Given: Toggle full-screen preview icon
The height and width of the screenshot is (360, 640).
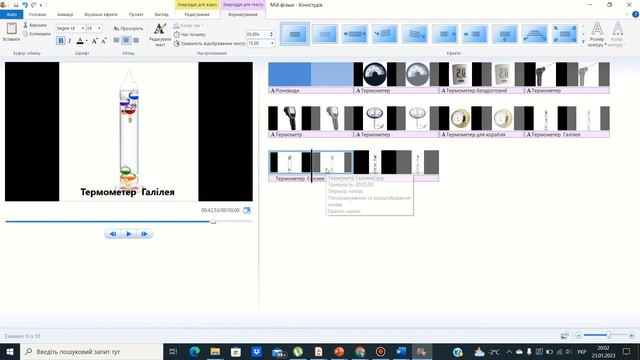Looking at the screenshot, I should click(x=247, y=210).
